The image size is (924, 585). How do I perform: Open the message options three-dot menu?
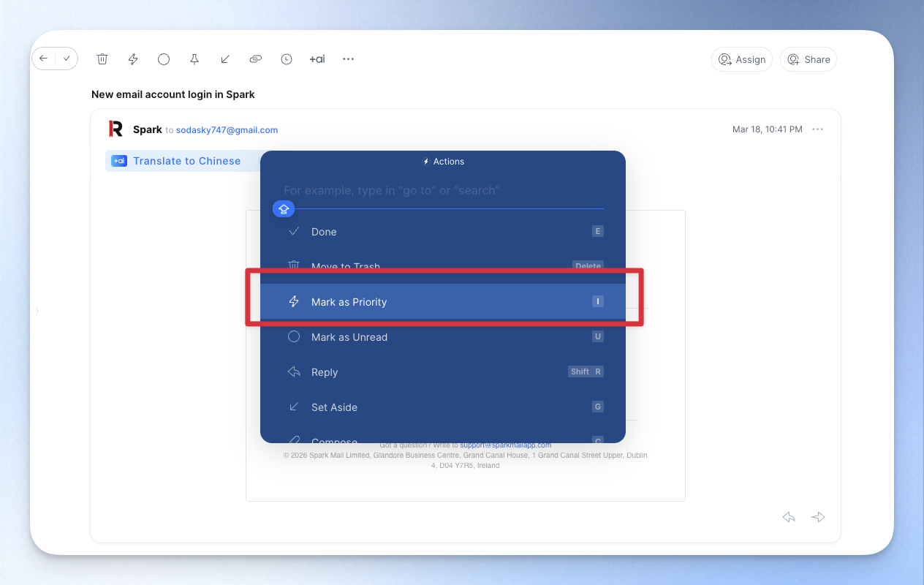point(818,129)
